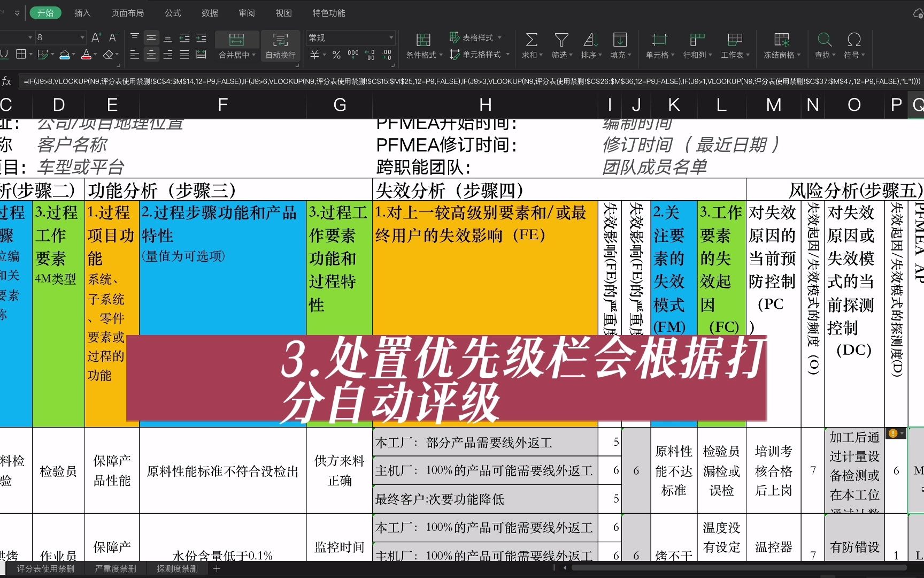Viewport: 924px width, 578px height.
Task: Click the quick access dropdown arrow
Action: pos(17,13)
